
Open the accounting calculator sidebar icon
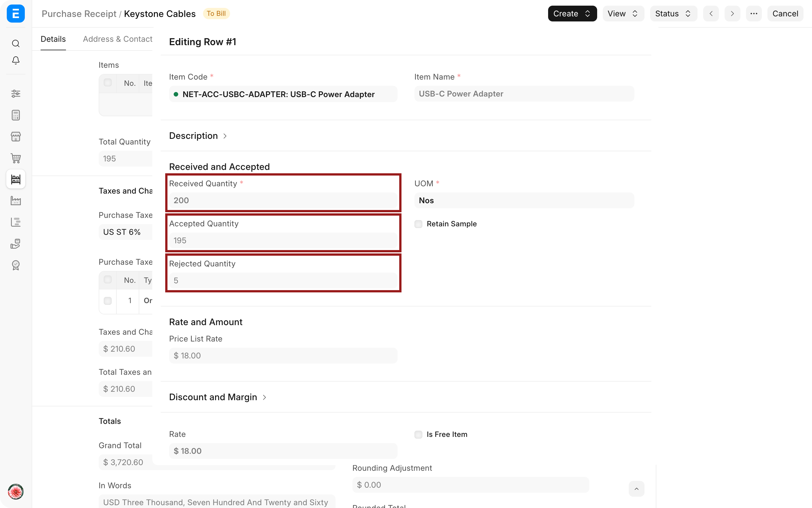[16, 115]
